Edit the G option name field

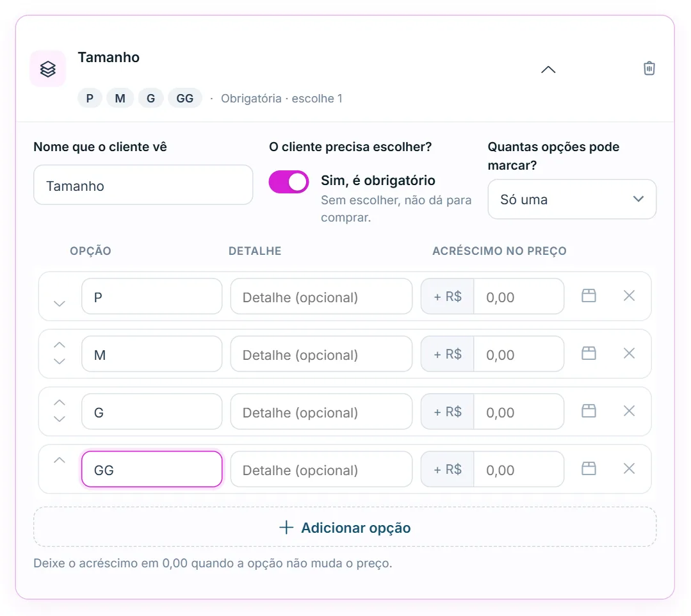[152, 412]
